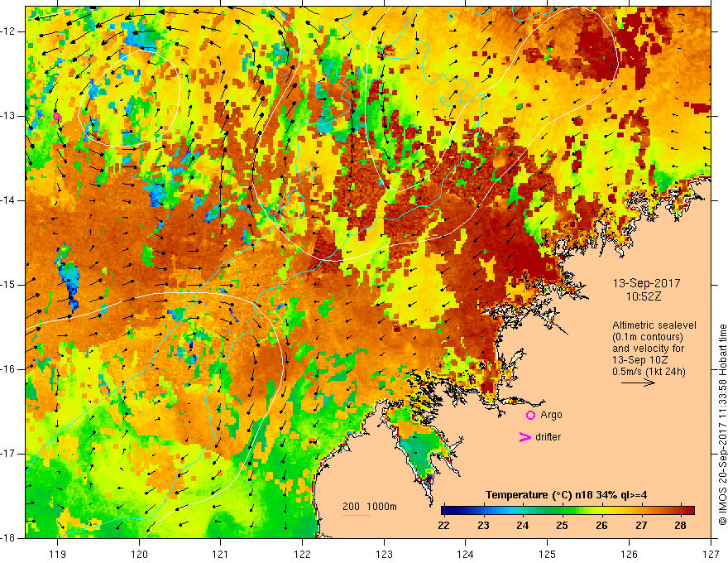728x563 pixels.
Task: Click the '(0.1m contours)' text
Action: coord(648,337)
